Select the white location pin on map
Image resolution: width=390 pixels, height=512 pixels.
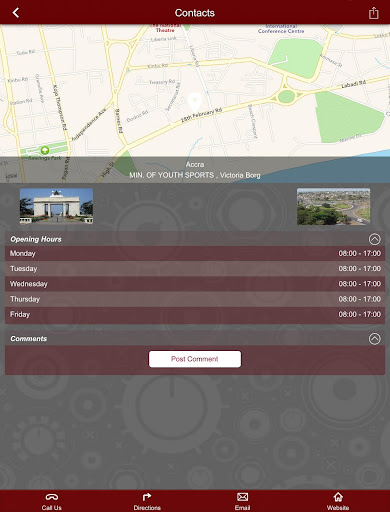(x=195, y=102)
